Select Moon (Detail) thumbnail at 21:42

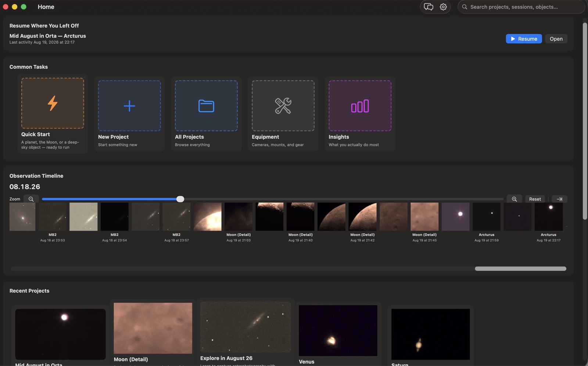pyautogui.click(x=362, y=217)
